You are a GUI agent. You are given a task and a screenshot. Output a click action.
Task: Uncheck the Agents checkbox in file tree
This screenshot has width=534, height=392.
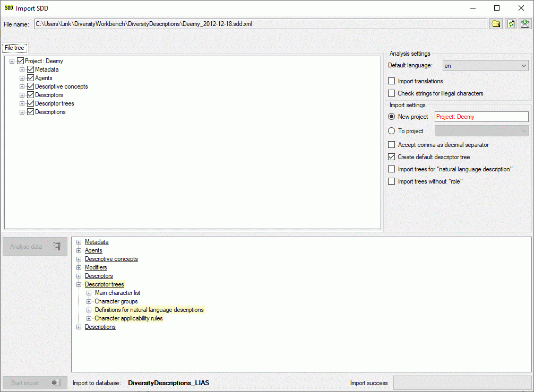coord(31,78)
